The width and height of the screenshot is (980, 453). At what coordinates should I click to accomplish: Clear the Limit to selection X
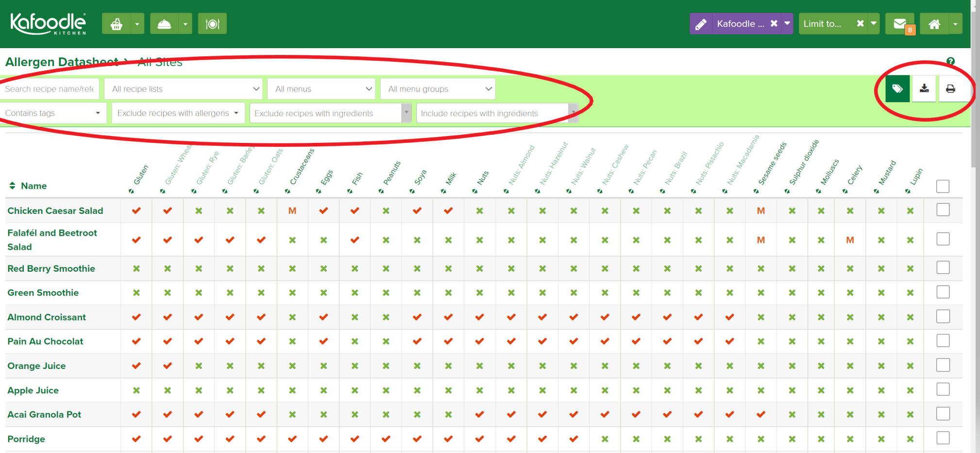point(861,23)
